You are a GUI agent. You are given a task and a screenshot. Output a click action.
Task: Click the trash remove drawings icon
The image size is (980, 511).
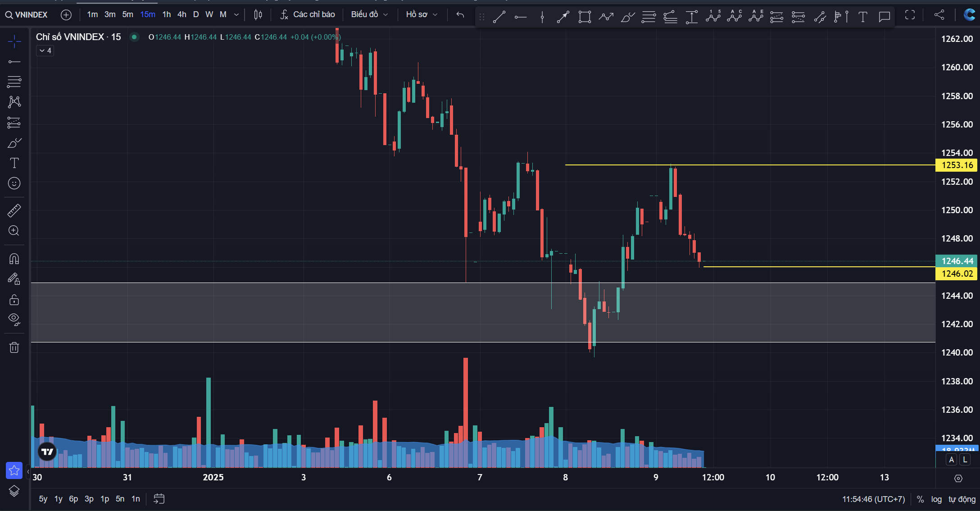[14, 347]
